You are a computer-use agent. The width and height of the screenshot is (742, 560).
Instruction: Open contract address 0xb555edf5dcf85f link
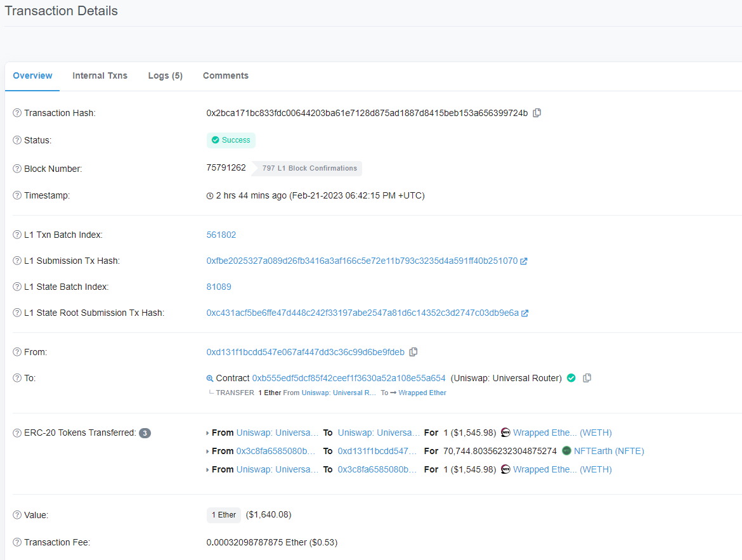pyautogui.click(x=349, y=378)
